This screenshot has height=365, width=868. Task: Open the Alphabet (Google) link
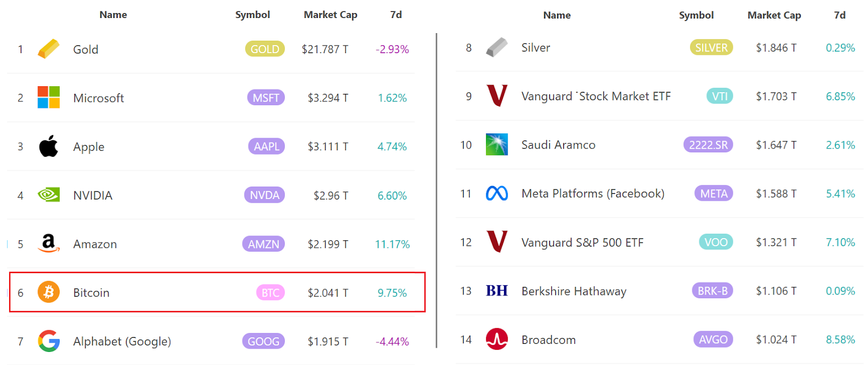[122, 341]
